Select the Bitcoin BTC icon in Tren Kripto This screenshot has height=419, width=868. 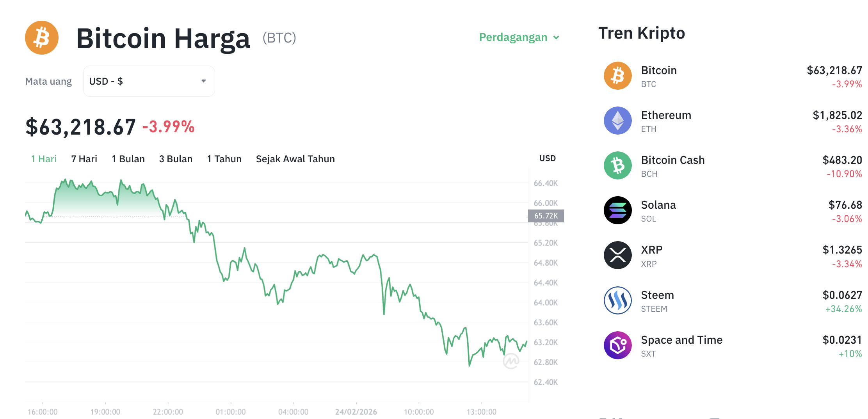[x=618, y=76]
